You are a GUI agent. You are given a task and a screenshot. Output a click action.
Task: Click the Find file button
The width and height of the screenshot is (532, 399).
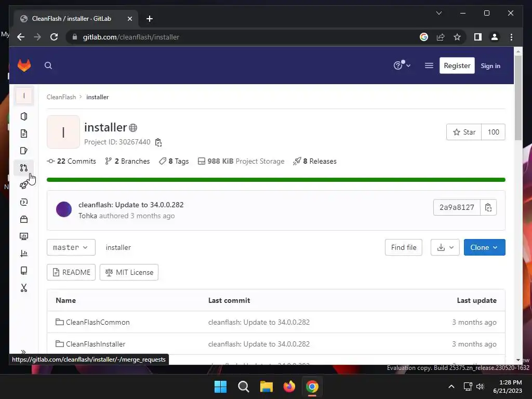(403, 247)
